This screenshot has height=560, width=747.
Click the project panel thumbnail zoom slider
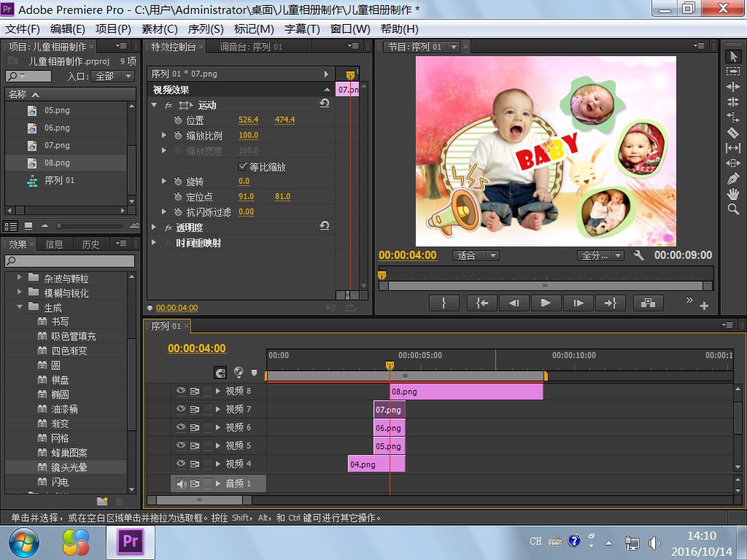59,226
